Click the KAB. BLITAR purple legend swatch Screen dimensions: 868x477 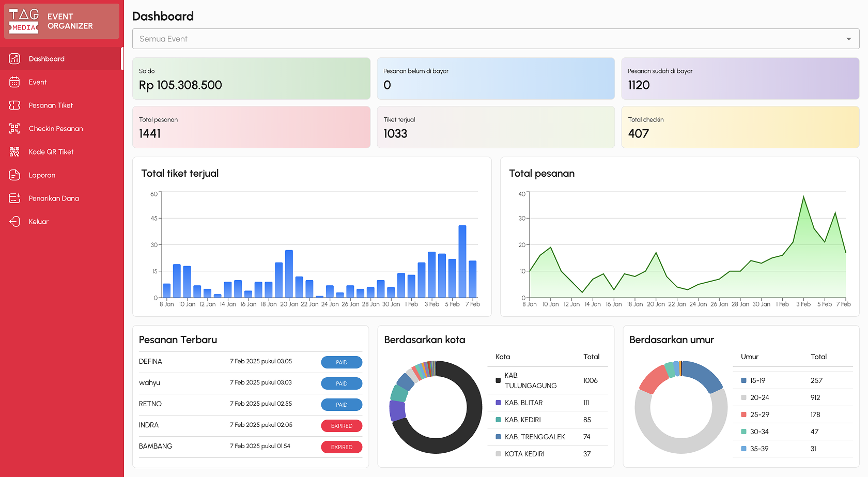pyautogui.click(x=498, y=403)
